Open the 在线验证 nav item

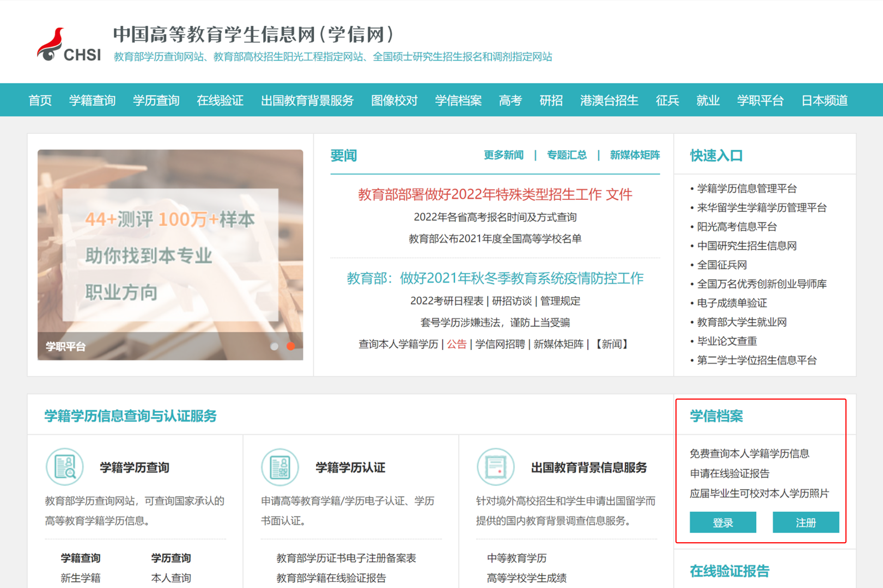pyautogui.click(x=220, y=100)
